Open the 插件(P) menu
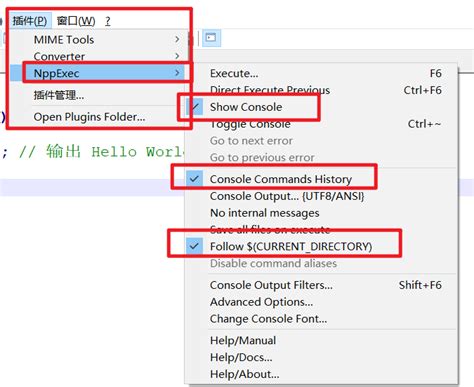This screenshot has width=474, height=387. [30, 21]
